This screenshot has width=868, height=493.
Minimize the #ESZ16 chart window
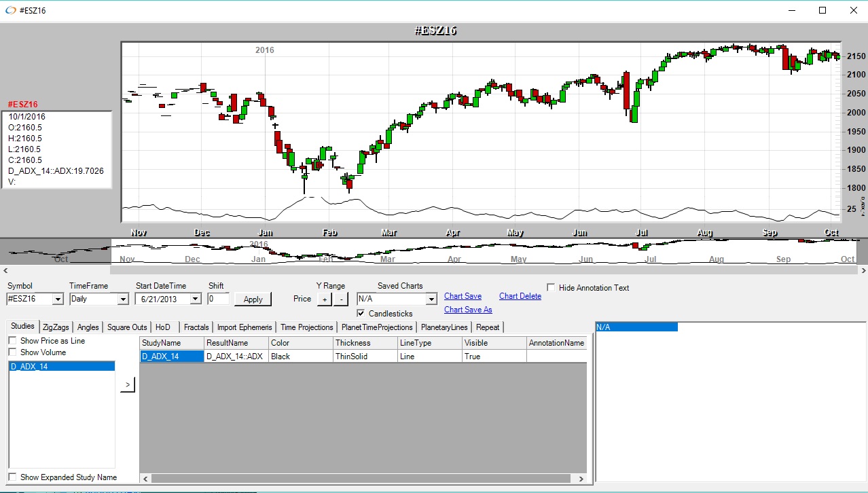792,10
